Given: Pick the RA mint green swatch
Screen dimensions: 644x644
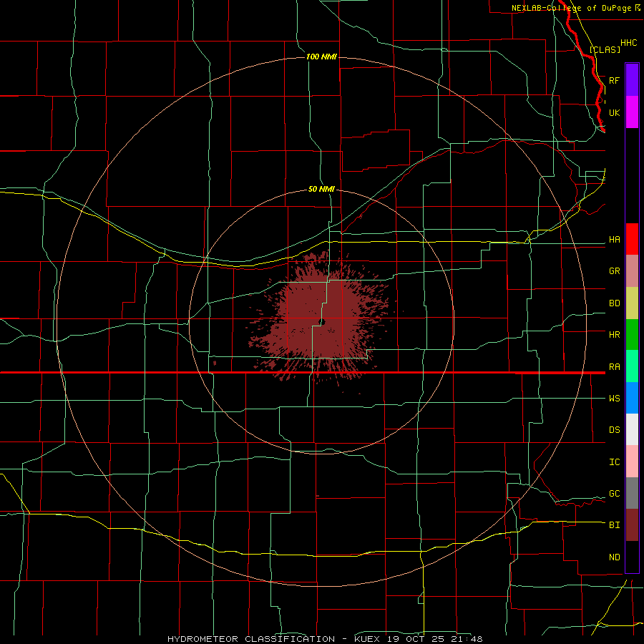Looking at the screenshot, I should click(632, 366).
